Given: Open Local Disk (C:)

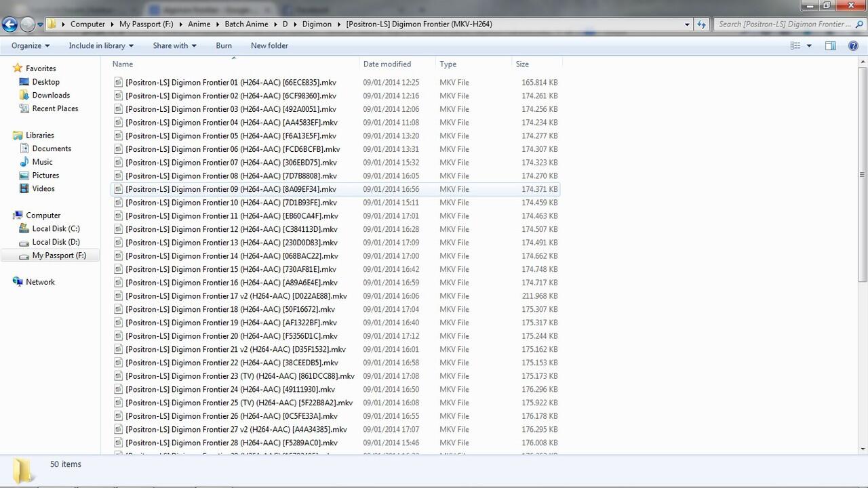Looking at the screenshot, I should coord(56,228).
